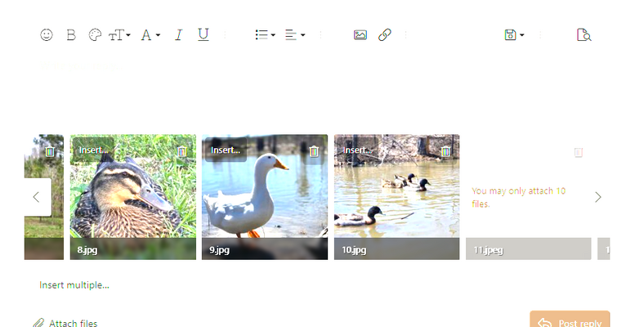Delete the 8.jpg attachment with trash icon
The width and height of the screenshot is (644, 327).
point(182,151)
